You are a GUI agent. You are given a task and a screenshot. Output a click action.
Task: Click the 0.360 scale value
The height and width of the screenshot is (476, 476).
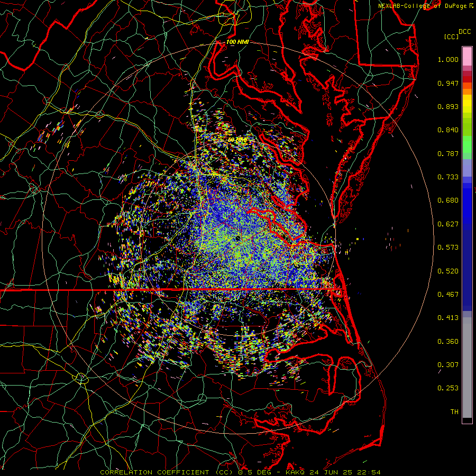pyautogui.click(x=448, y=342)
